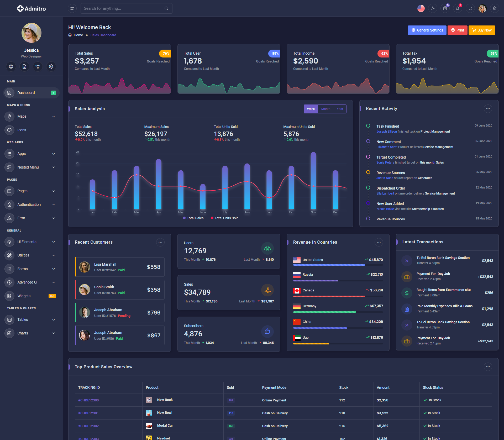Viewport: 504px width, 440px height.
Task: Click the users group icon on Users card
Action: click(x=267, y=248)
